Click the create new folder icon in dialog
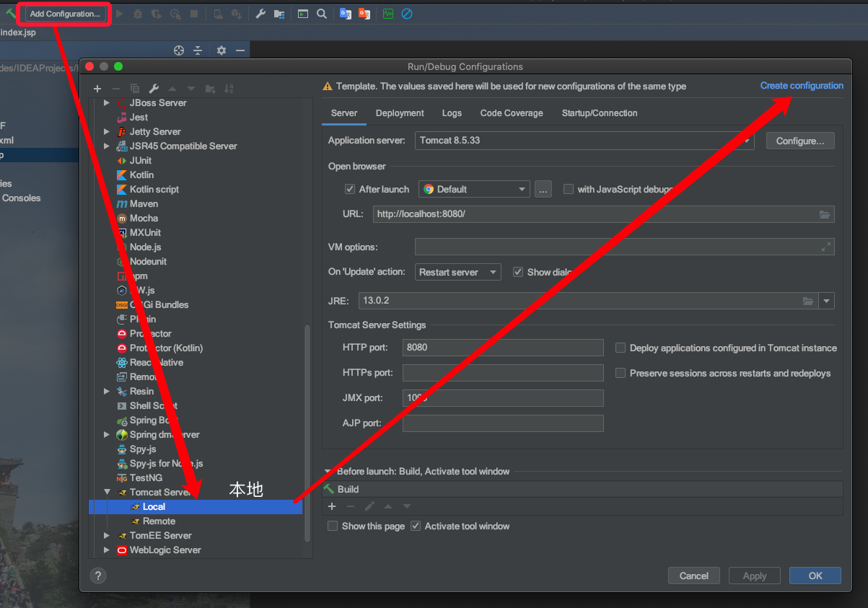 click(x=210, y=89)
